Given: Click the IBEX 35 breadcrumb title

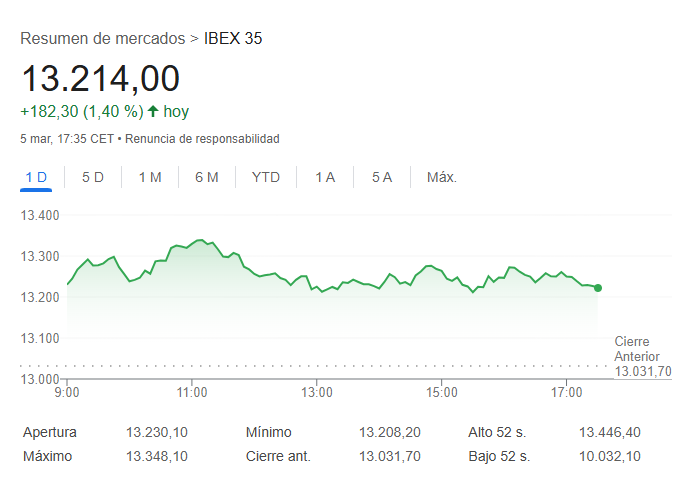Looking at the screenshot, I should tap(233, 39).
